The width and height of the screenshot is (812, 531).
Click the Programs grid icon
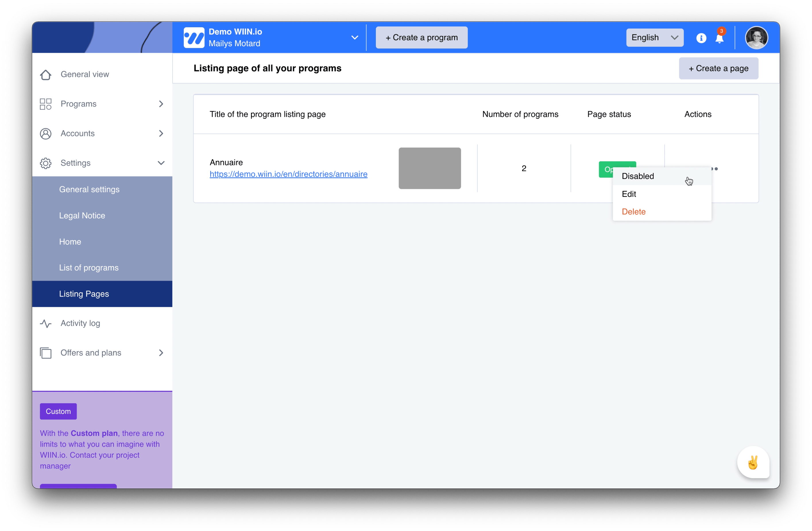click(x=45, y=104)
